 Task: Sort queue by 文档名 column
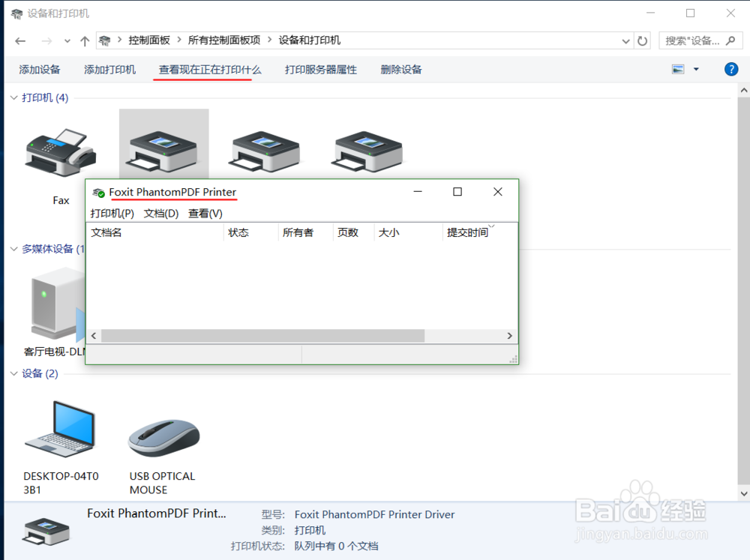pos(155,232)
